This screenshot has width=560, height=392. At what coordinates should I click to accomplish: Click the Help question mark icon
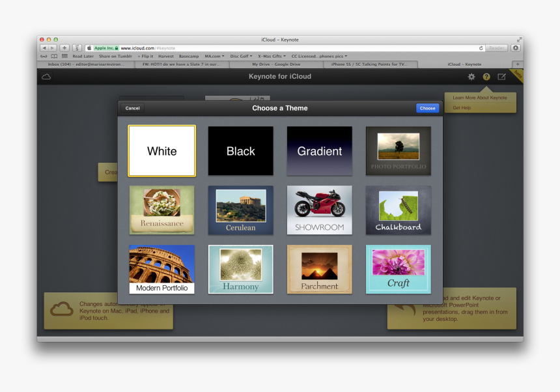[486, 77]
